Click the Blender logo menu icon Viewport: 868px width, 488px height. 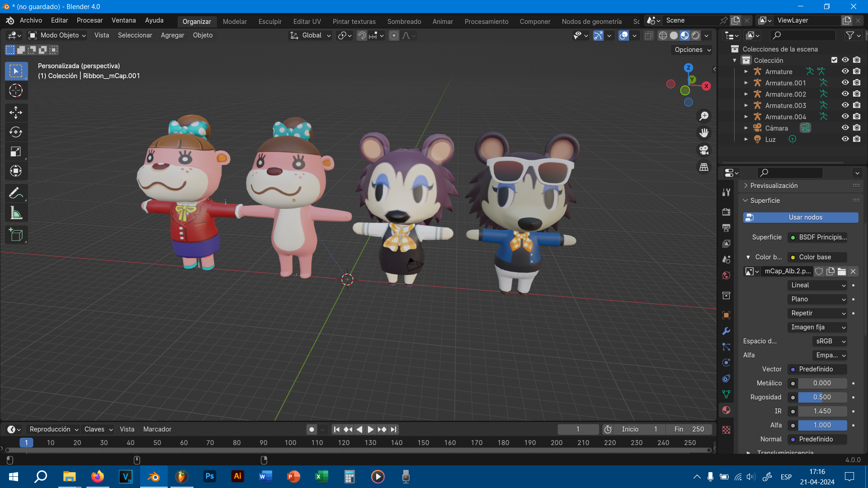point(10,20)
